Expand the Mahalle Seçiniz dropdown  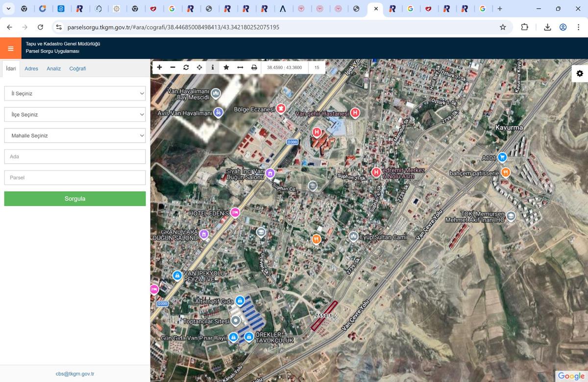pos(75,135)
